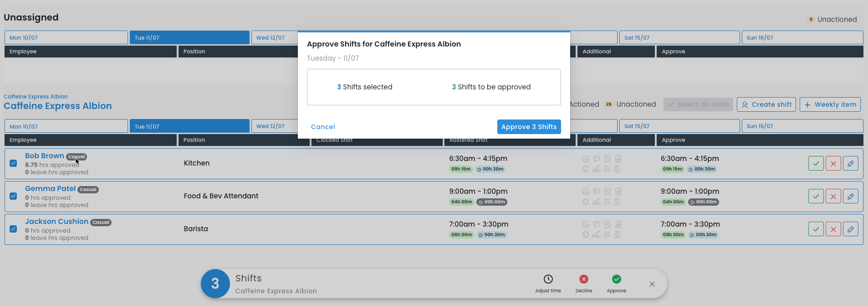Click Weekly item button
Image resolution: width=868 pixels, height=306 pixels.
pos(830,104)
